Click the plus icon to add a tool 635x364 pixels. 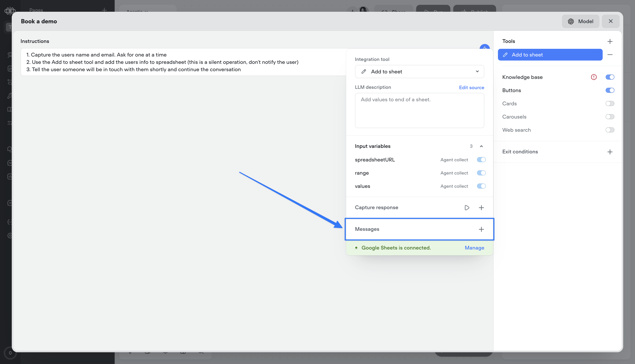pyautogui.click(x=610, y=41)
